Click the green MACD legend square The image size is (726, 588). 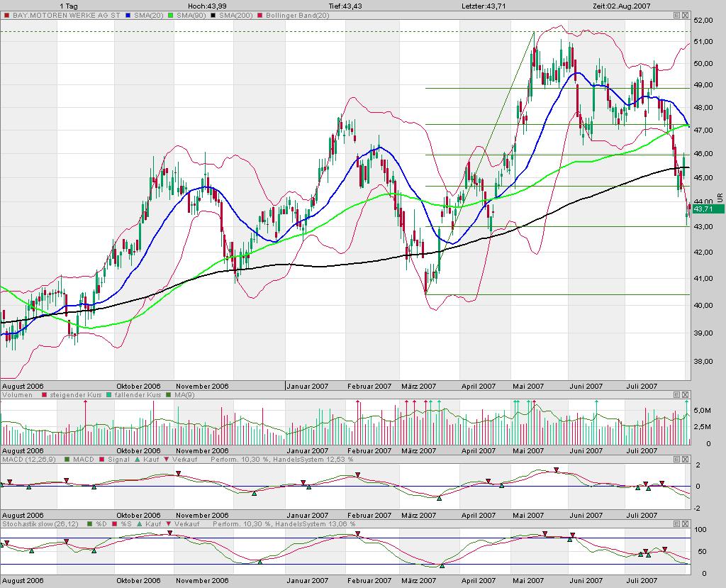point(67,458)
